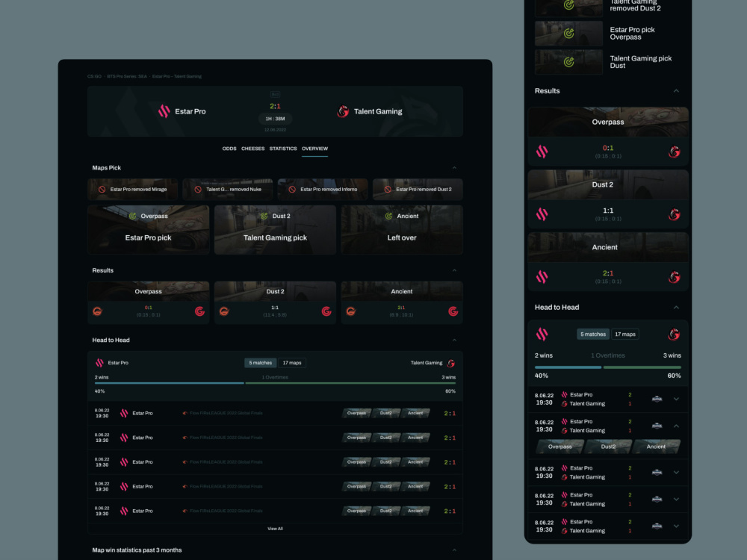Select 5 matches filter in desktop Head to Head
Image resolution: width=747 pixels, height=560 pixels.
pyautogui.click(x=260, y=363)
